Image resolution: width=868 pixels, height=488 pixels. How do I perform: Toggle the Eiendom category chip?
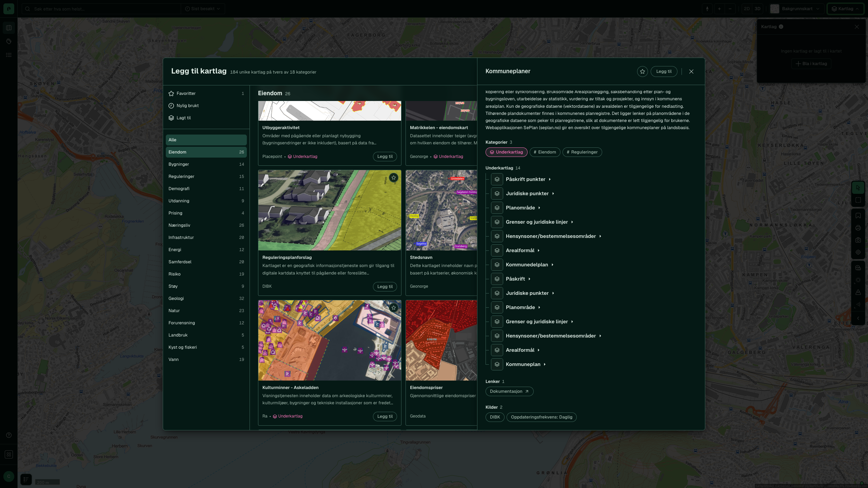coord(545,152)
